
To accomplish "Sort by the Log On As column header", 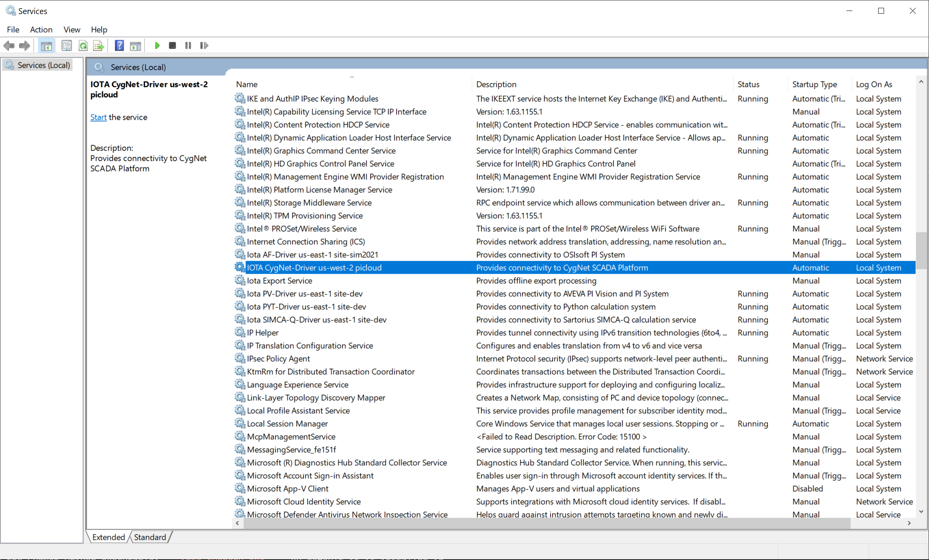I will [x=883, y=84].
